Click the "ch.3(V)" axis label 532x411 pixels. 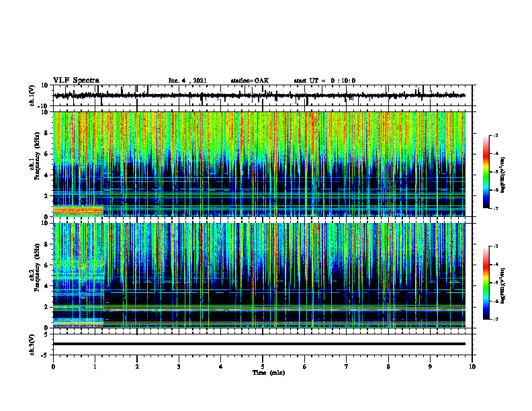point(32,345)
